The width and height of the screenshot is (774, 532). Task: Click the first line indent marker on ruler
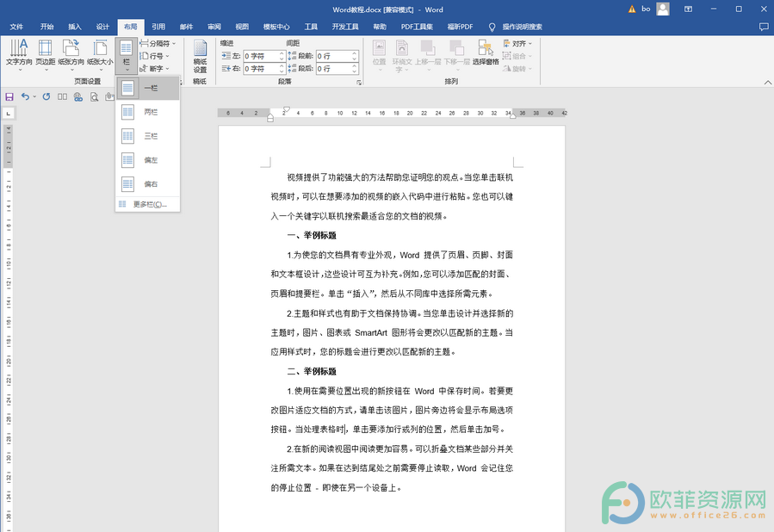[x=287, y=109]
